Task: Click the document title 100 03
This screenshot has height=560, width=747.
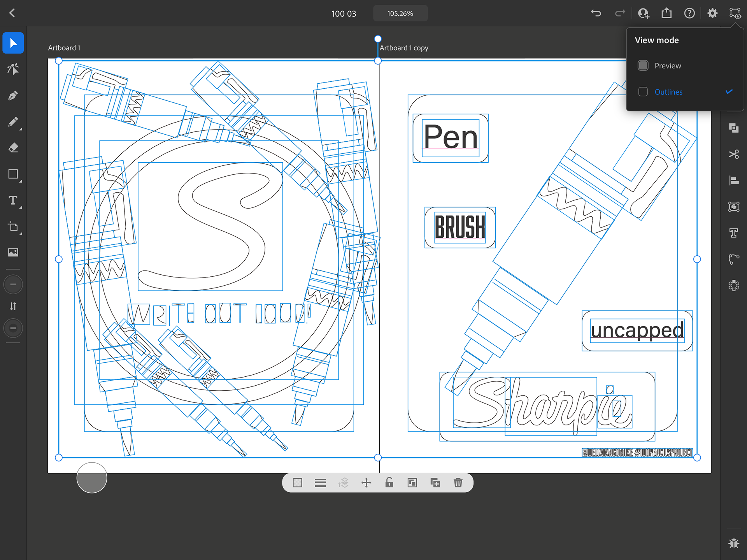Action: 344,14
